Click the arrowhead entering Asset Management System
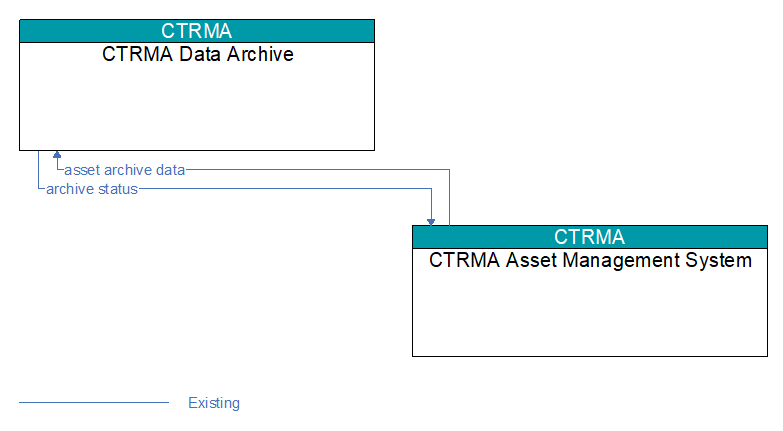This screenshot has height=431, width=783. point(431,222)
